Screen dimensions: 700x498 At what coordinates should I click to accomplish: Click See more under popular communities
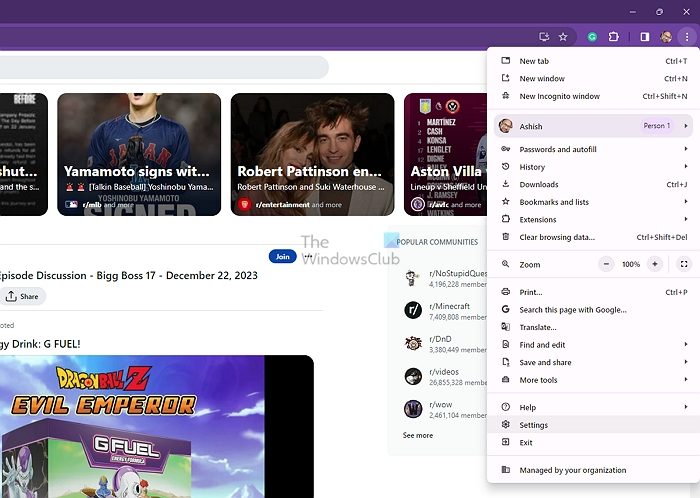(x=418, y=435)
